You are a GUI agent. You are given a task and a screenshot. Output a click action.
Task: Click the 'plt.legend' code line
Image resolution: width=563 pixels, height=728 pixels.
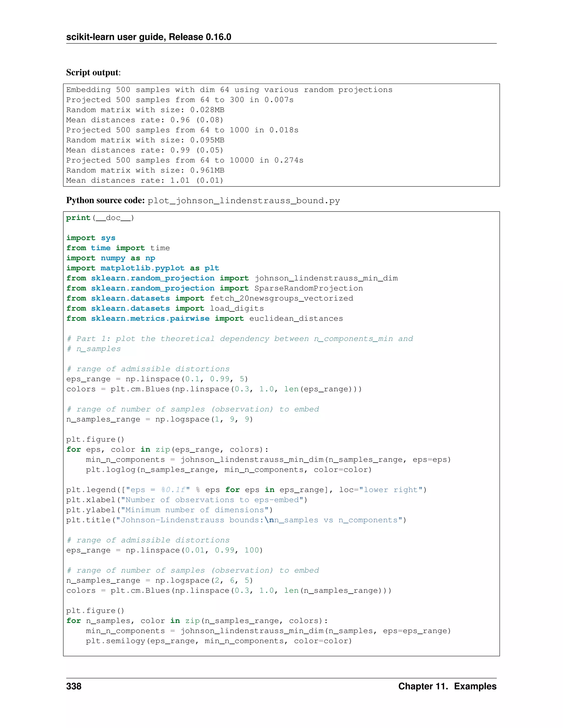(247, 490)
